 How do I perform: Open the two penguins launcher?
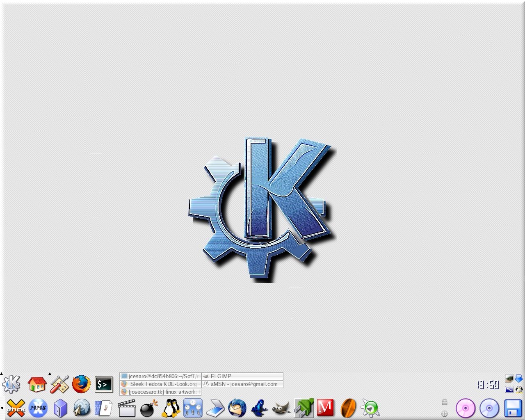pos(171,408)
